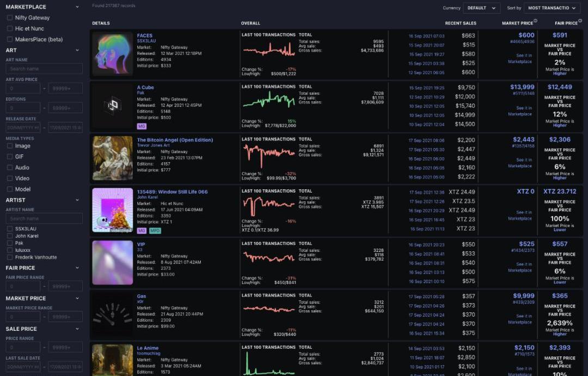The image size is (588, 376).
Task: Enable the MakersPlace (beta) filter
Action: 10,39
